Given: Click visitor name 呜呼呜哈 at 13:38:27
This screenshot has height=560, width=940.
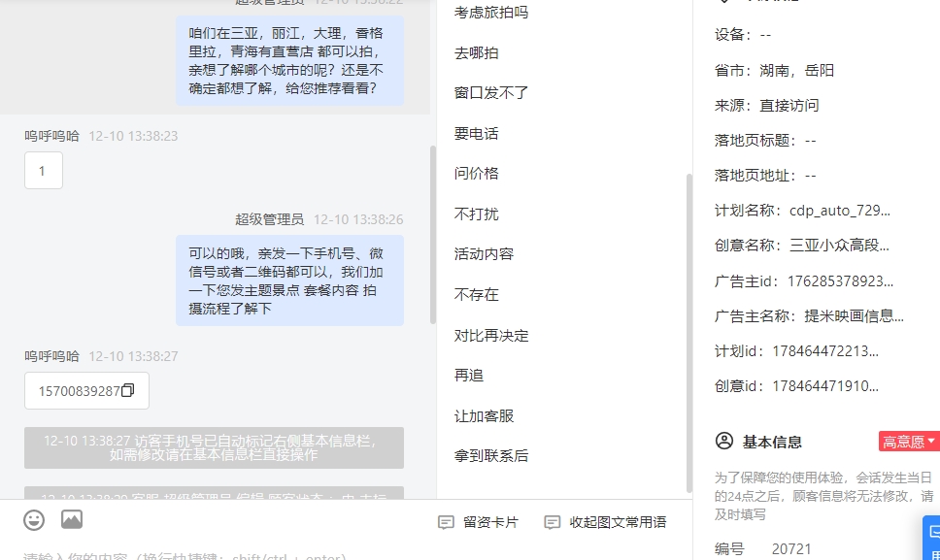Looking at the screenshot, I should pos(51,356).
